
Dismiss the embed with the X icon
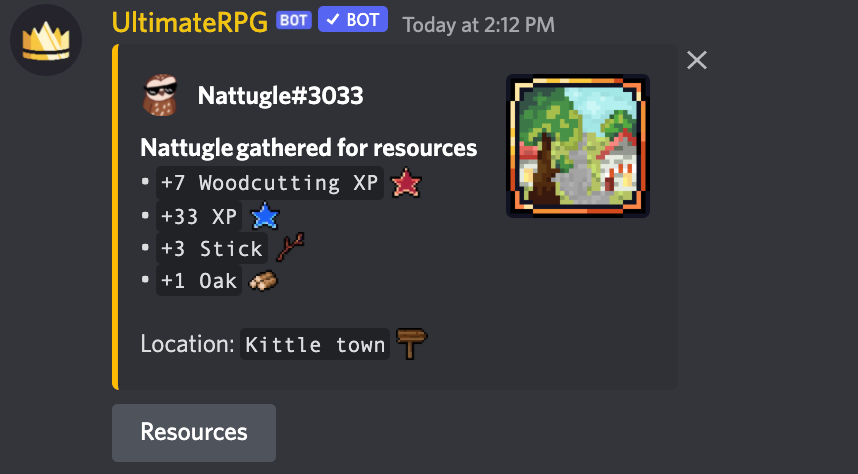tap(697, 60)
